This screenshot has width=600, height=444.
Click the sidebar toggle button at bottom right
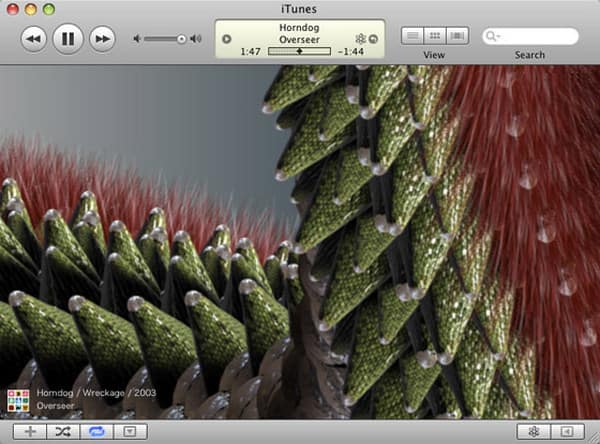(x=567, y=432)
